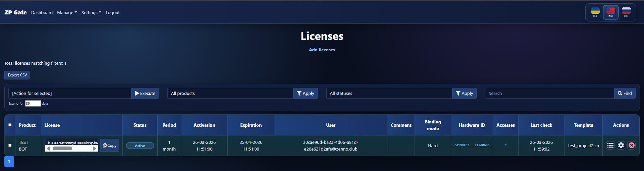Click Activation date 26-03-2026 11:51:00 cell
Viewport: 644px width, 171px height.
click(204, 146)
